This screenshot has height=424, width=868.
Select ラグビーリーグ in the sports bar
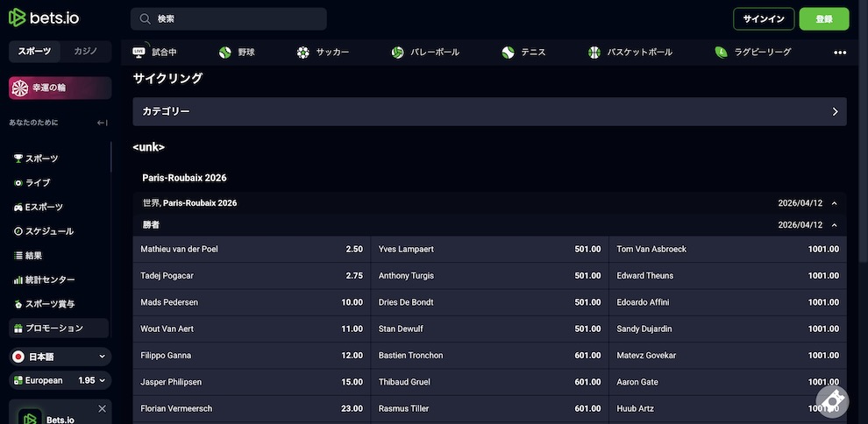(752, 53)
